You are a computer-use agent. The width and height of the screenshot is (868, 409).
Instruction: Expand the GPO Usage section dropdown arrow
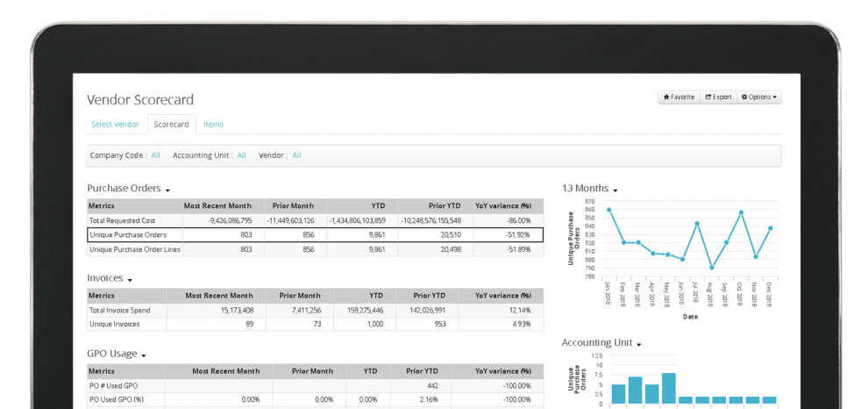[144, 355]
